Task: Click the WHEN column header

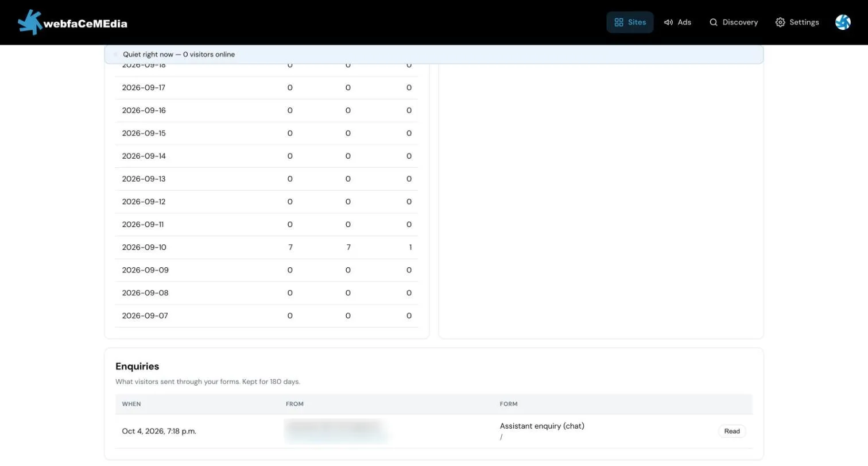Action: point(131,404)
